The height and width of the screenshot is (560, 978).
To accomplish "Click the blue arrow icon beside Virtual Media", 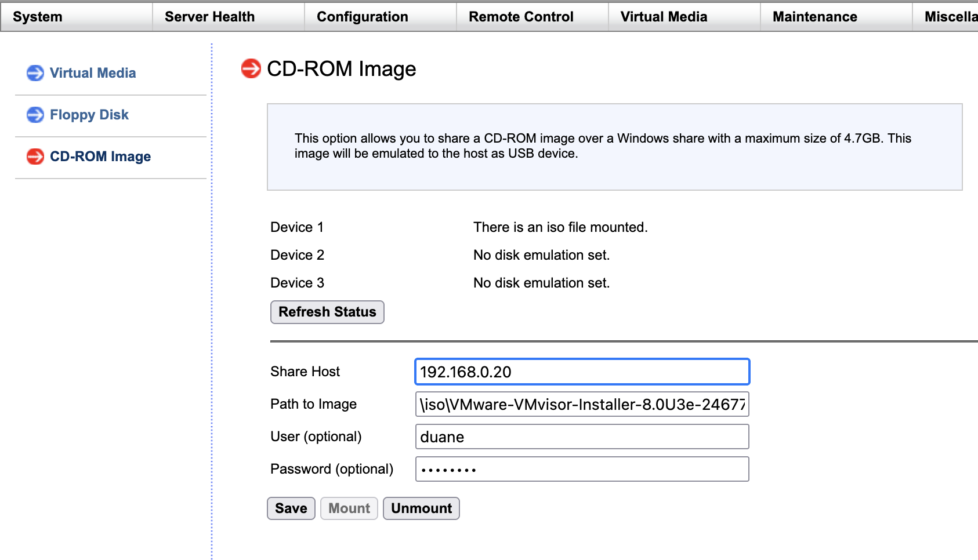I will 35,73.
